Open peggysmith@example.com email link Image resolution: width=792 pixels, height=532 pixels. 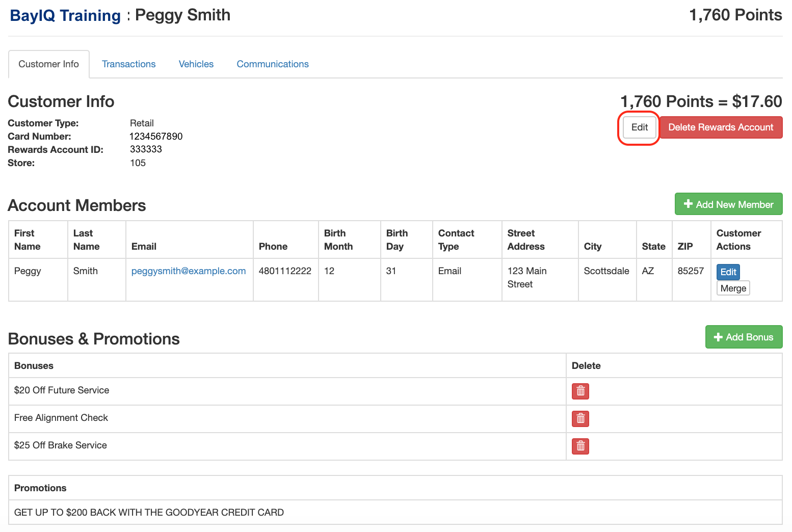point(189,271)
